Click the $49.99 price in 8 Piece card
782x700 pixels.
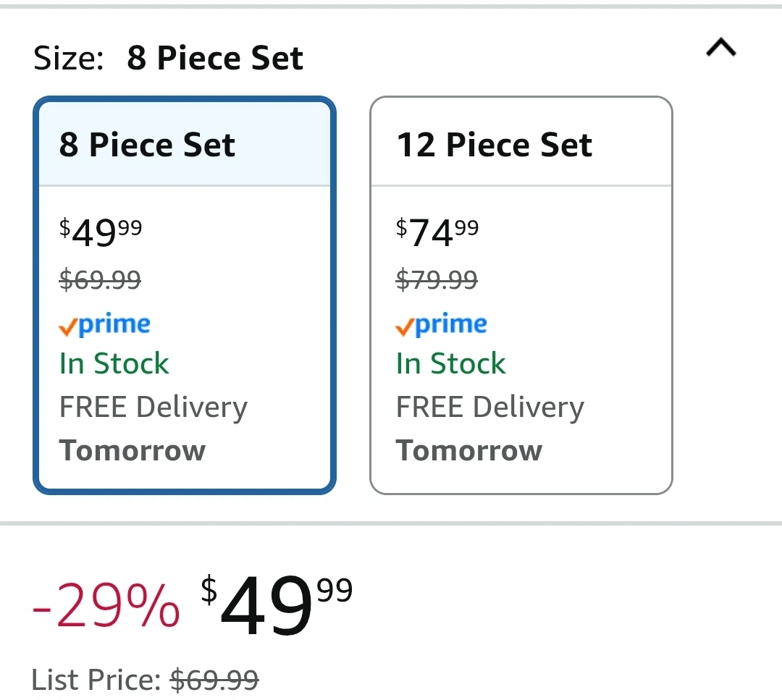click(100, 232)
